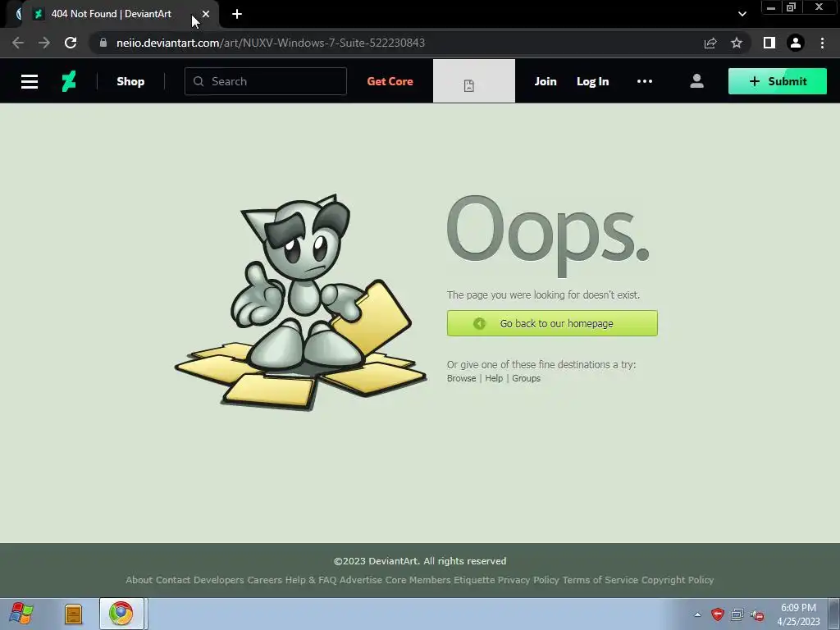Click the green Submit button
The height and width of the screenshot is (630, 840).
point(778,81)
